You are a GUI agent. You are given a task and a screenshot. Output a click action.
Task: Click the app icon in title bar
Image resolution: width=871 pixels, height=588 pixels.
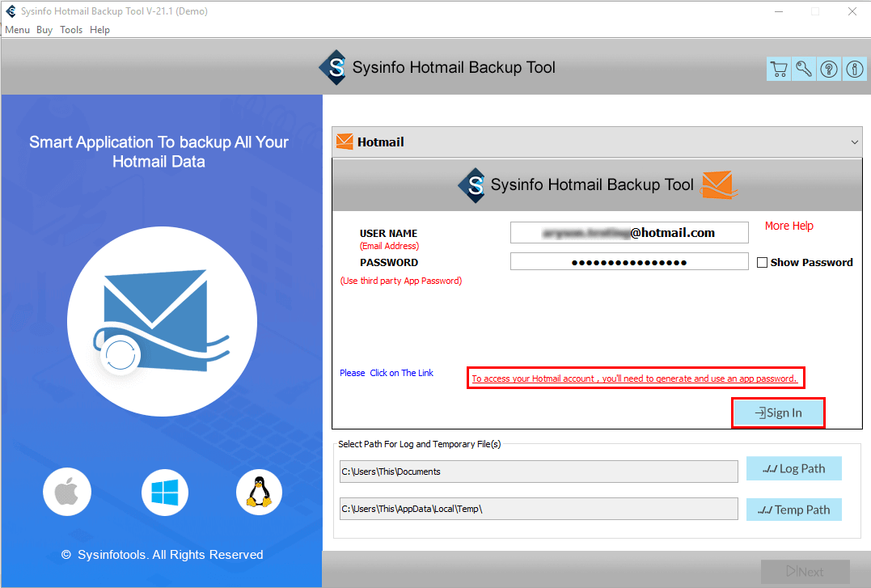tap(11, 11)
